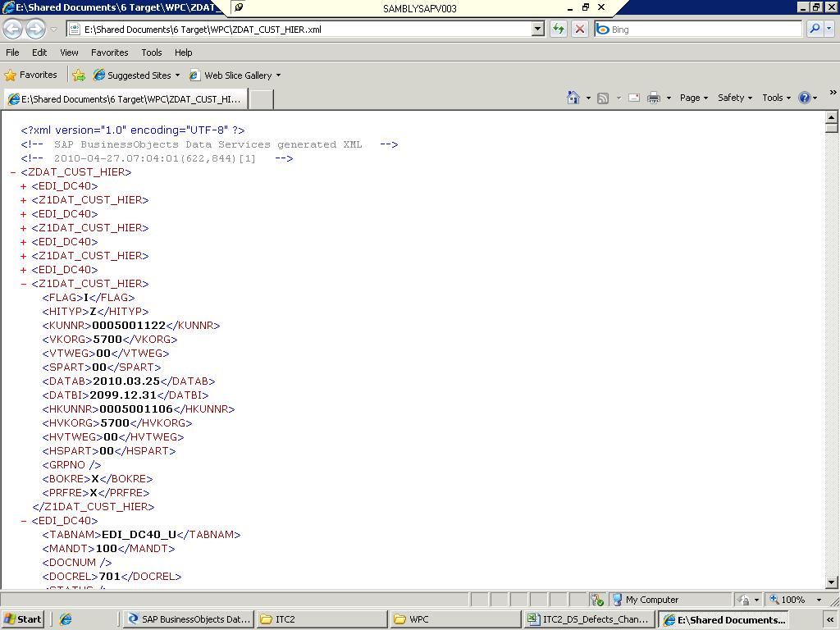Image resolution: width=840 pixels, height=630 pixels.
Task: Open the Help menu
Action: coord(183,52)
